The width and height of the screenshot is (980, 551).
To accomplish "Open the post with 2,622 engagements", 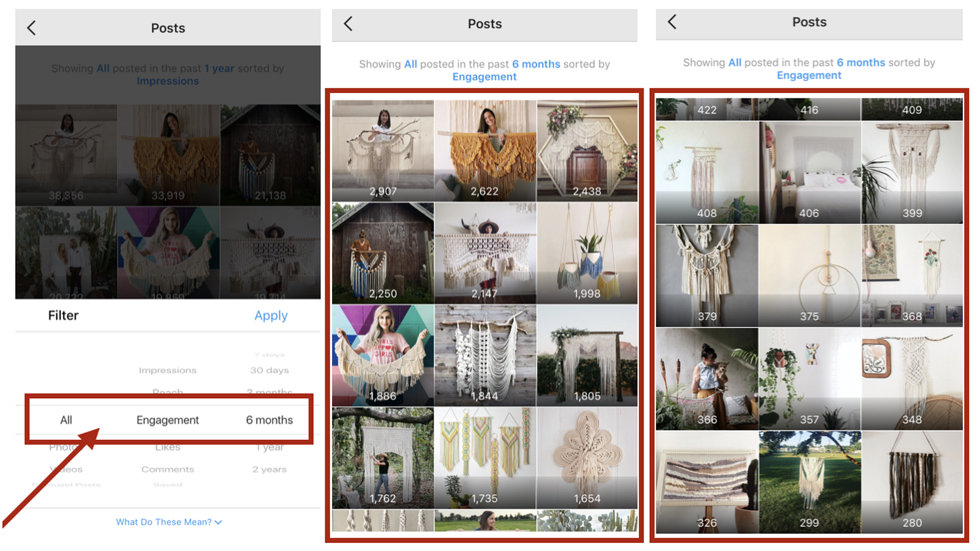I will 485,151.
